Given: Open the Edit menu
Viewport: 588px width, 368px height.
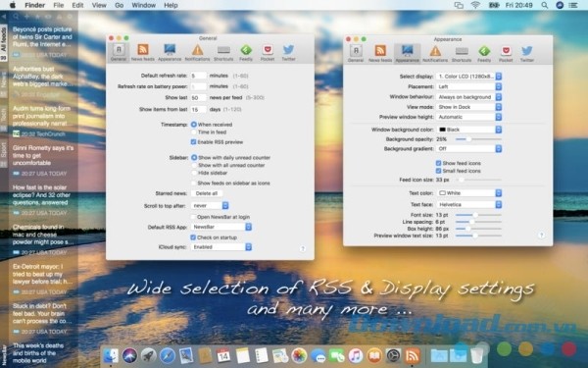Looking at the screenshot, I should (77, 5).
